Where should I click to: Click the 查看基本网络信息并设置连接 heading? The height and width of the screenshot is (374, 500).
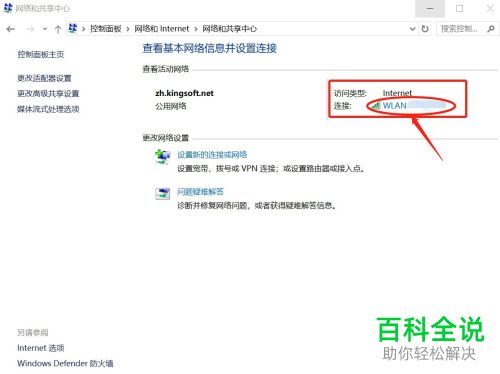[210, 48]
